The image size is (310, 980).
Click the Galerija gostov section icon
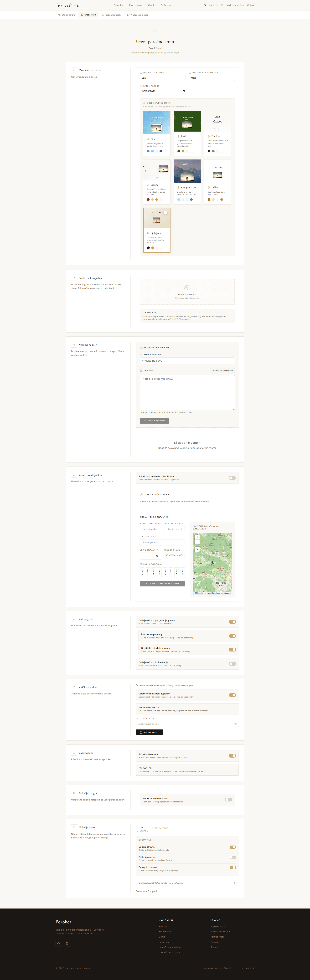[x=74, y=827]
